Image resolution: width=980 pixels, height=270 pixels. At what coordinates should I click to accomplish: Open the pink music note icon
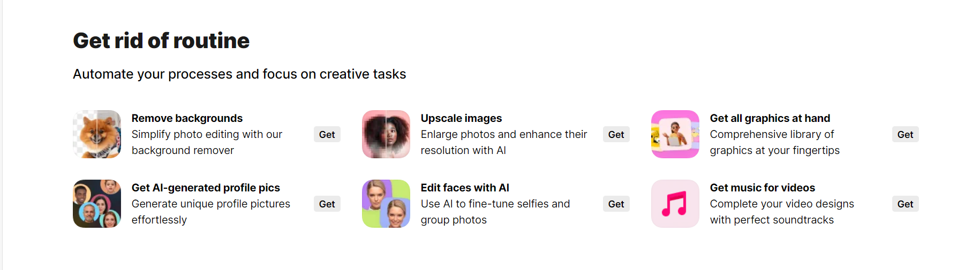pyautogui.click(x=675, y=204)
